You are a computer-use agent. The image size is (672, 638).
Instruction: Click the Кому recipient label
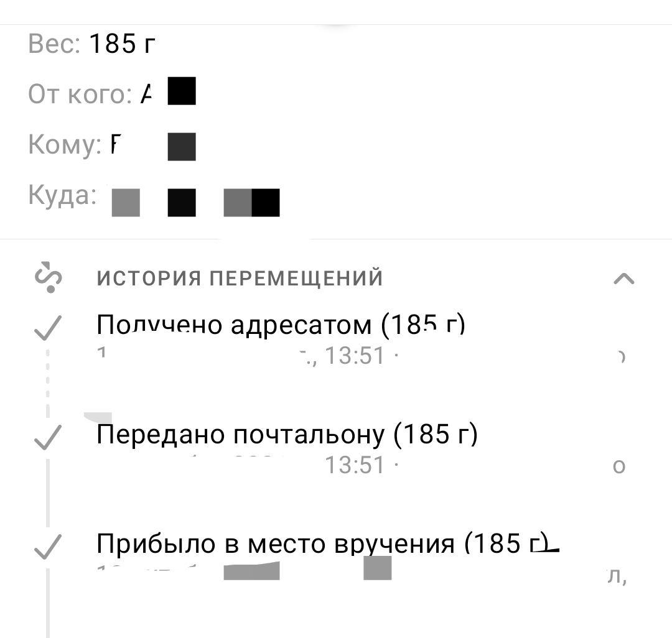[x=65, y=144]
